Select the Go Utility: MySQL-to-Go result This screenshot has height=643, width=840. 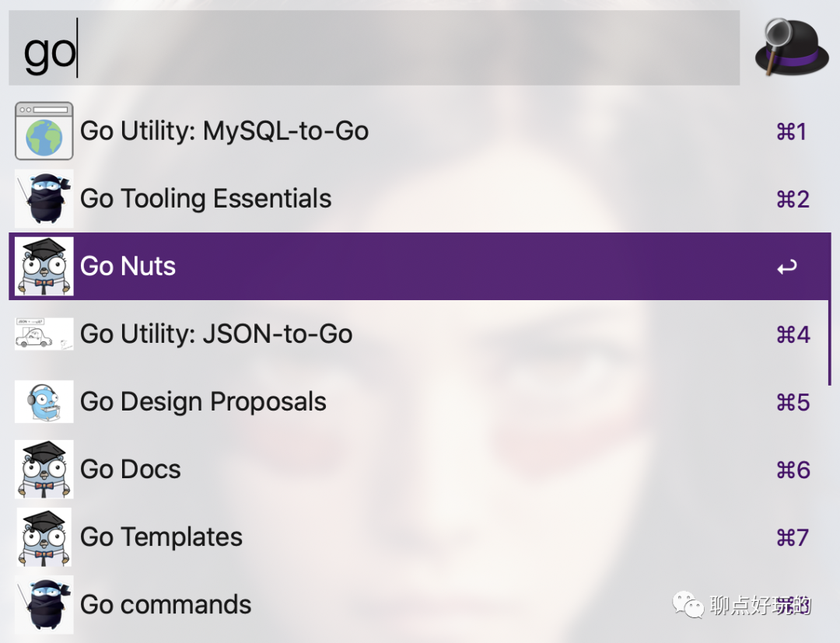(419, 131)
